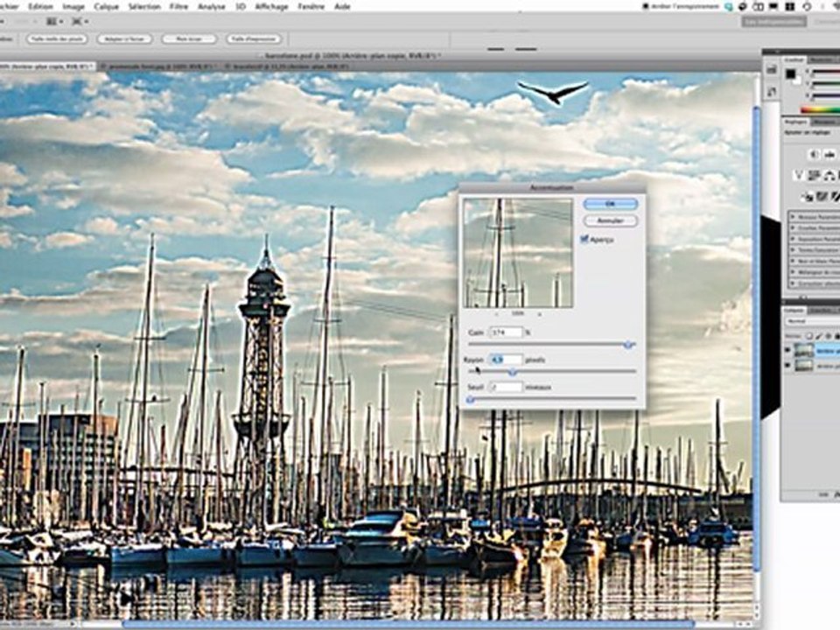Viewport: 840px width, 630px height.
Task: Click Annuler in Accentuation dialog
Action: click(x=610, y=220)
